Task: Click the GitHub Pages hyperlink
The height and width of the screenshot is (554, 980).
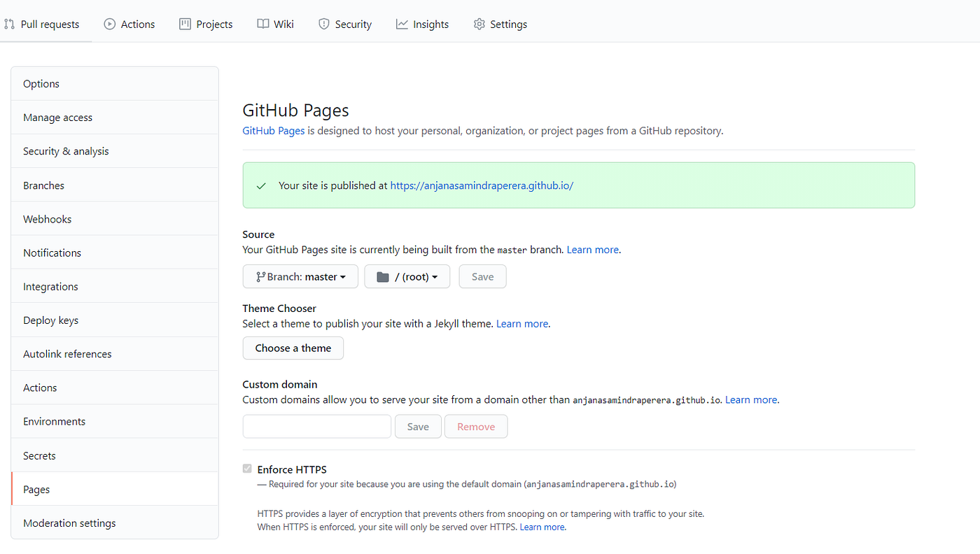Action: click(273, 130)
